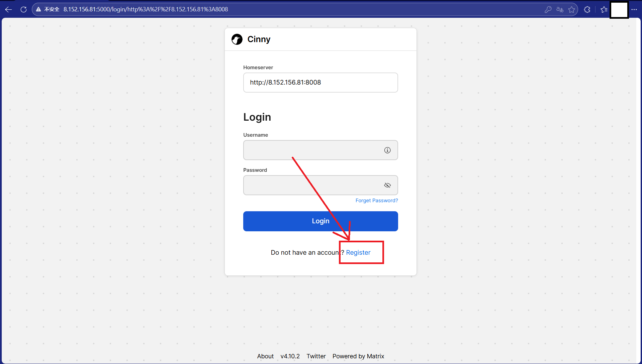Click the username info icon
Image resolution: width=642 pixels, height=364 pixels.
[x=387, y=150]
